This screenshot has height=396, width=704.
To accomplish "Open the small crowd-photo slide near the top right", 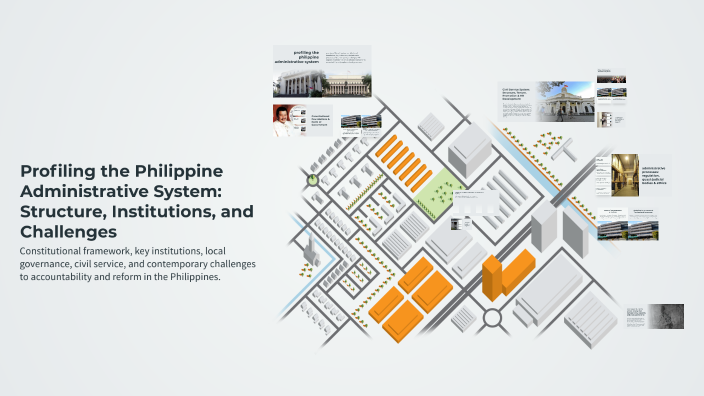I will 611,76.
